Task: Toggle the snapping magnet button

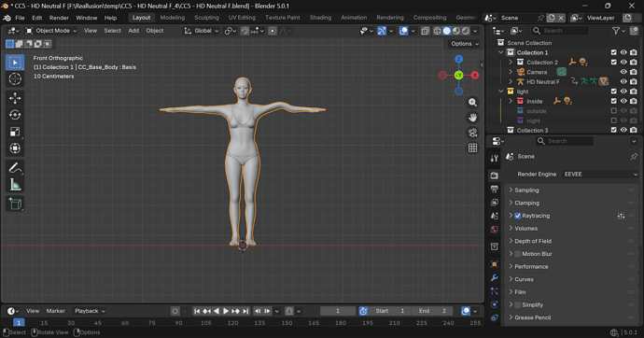Action: point(245,31)
